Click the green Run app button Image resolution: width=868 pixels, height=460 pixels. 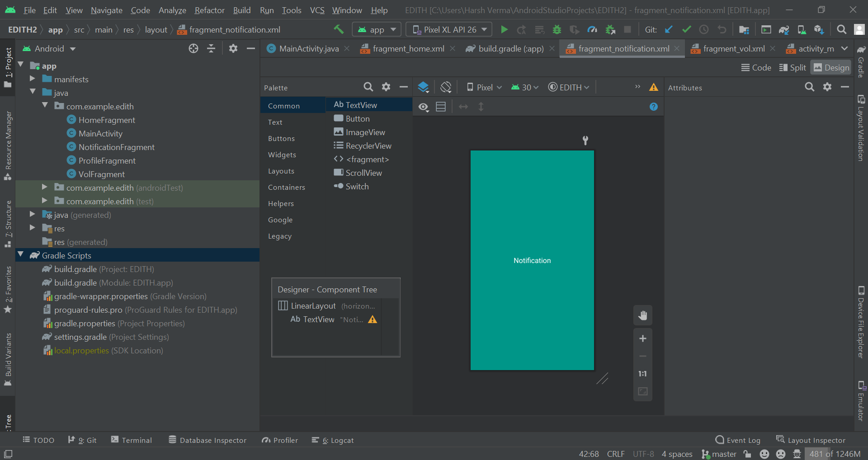(x=504, y=30)
